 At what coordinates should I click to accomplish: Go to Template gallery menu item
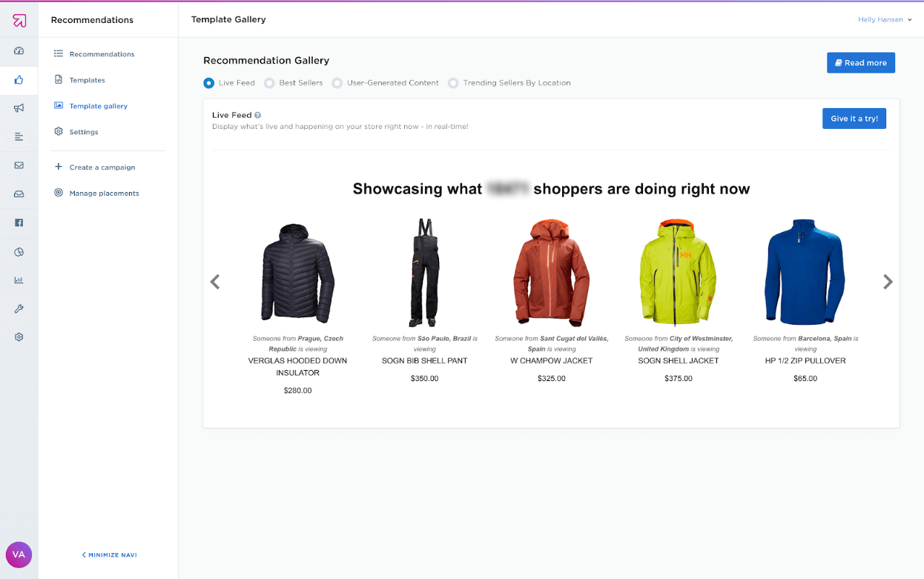[99, 106]
